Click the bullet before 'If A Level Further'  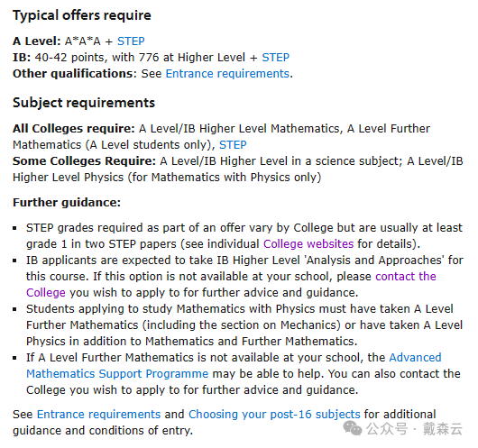point(14,358)
